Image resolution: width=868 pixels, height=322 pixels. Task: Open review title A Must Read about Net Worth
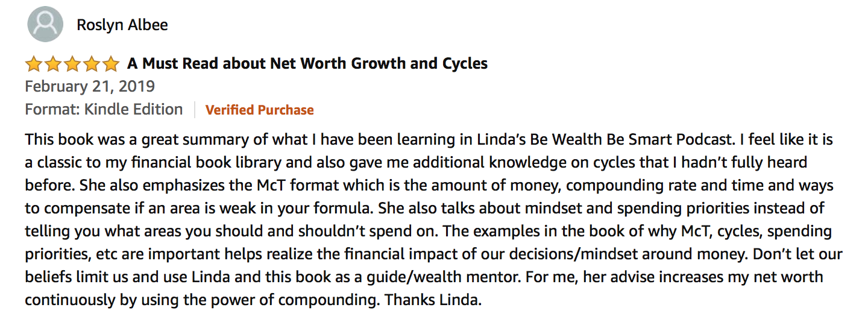307,63
